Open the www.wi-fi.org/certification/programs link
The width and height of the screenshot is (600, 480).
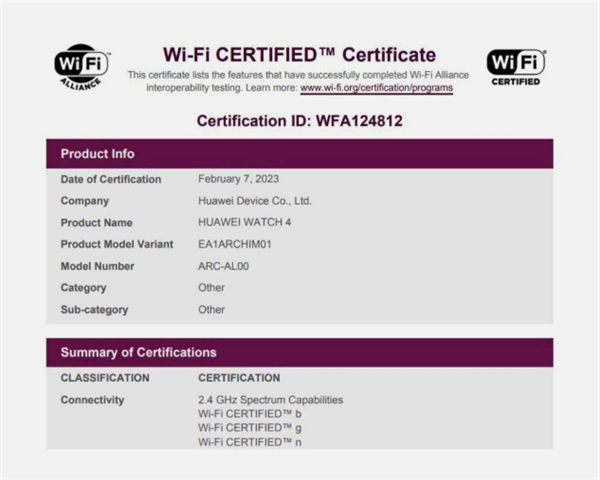click(377, 88)
